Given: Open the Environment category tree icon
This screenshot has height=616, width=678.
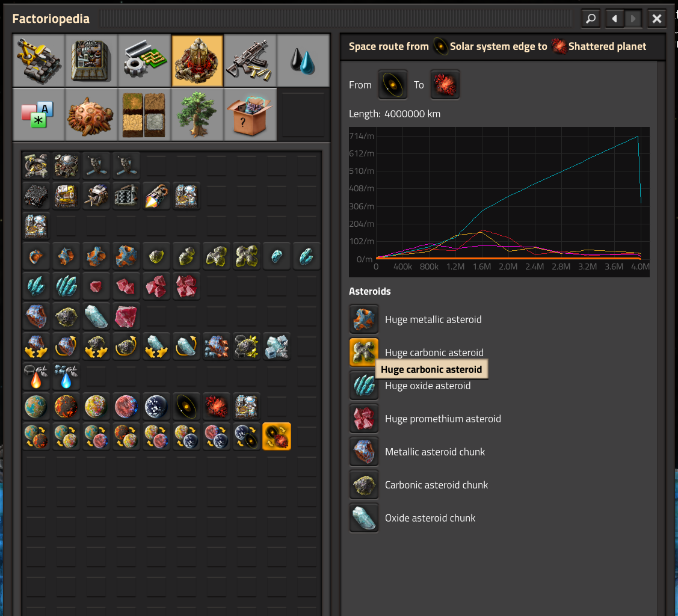Looking at the screenshot, I should (197, 114).
